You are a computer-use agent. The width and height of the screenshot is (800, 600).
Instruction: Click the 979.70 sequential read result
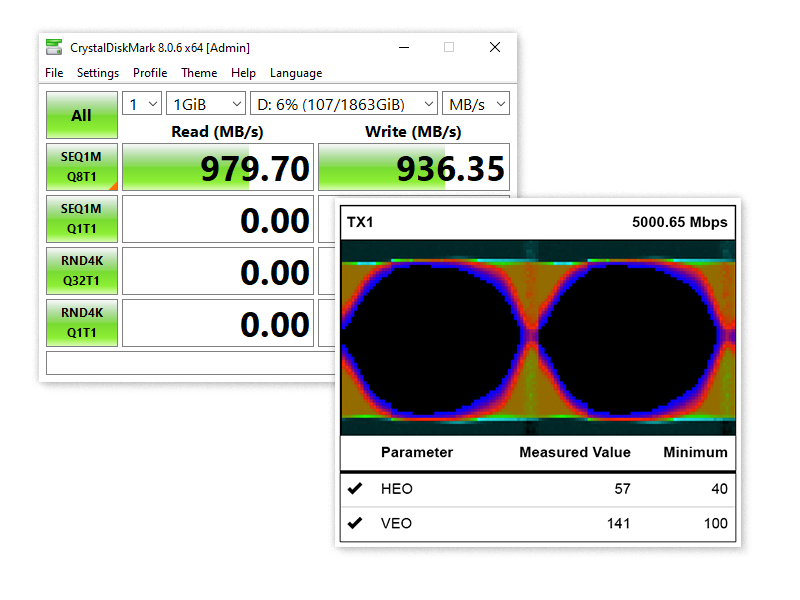coord(218,167)
